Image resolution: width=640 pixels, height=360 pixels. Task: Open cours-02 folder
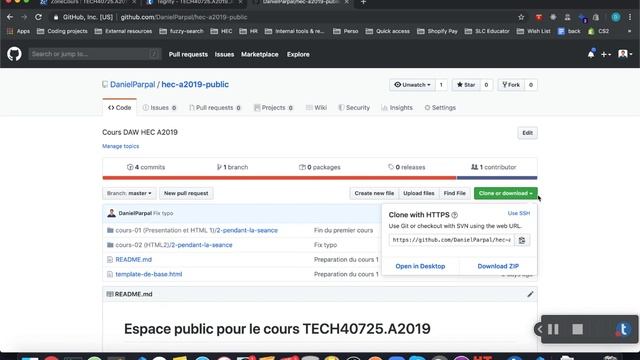174,245
